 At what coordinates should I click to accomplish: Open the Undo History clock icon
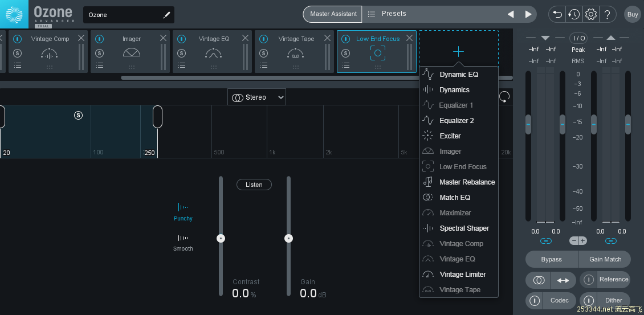click(x=574, y=14)
